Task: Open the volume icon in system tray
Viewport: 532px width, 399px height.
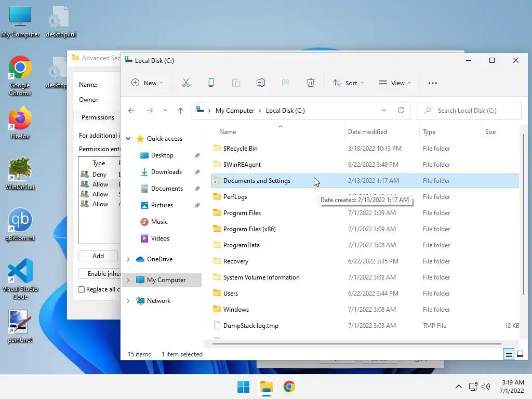Action: point(486,387)
